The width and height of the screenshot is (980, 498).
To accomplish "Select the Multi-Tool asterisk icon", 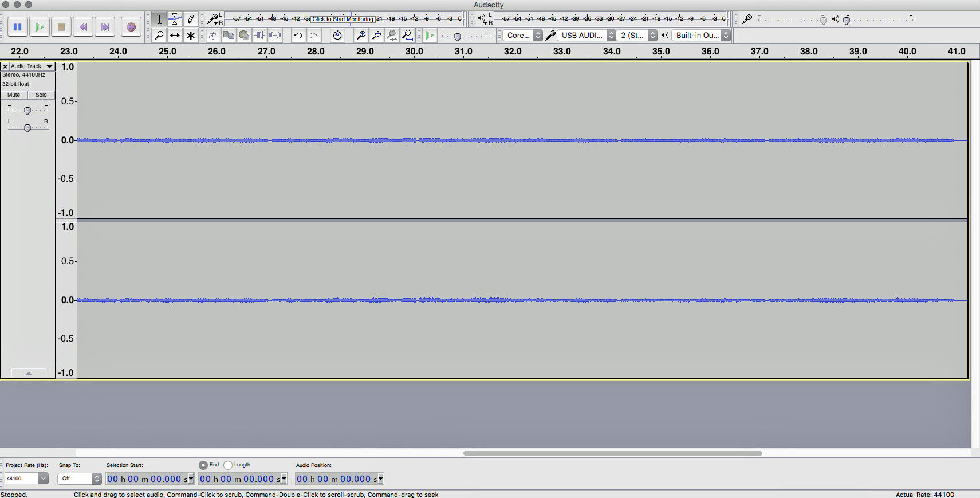I will (191, 36).
